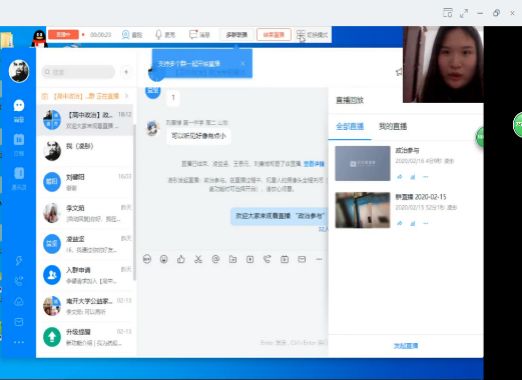Open the emoji picker in chat toolbar
This screenshot has height=380, width=522.
(164, 259)
